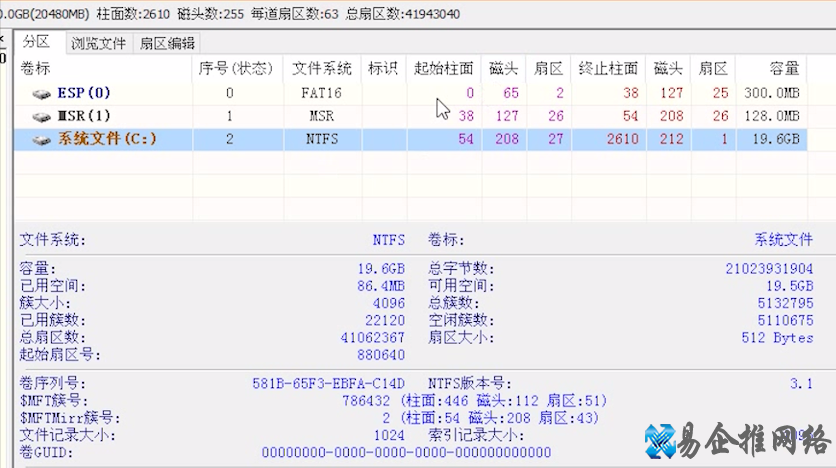Switch to the 分区 tab

[36, 42]
